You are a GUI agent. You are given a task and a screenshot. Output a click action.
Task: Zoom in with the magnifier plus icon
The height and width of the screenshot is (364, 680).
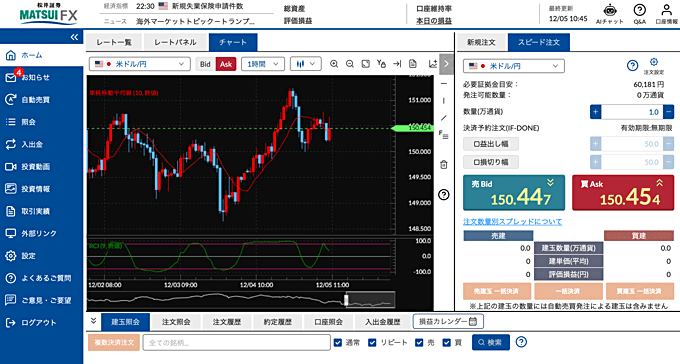click(334, 64)
